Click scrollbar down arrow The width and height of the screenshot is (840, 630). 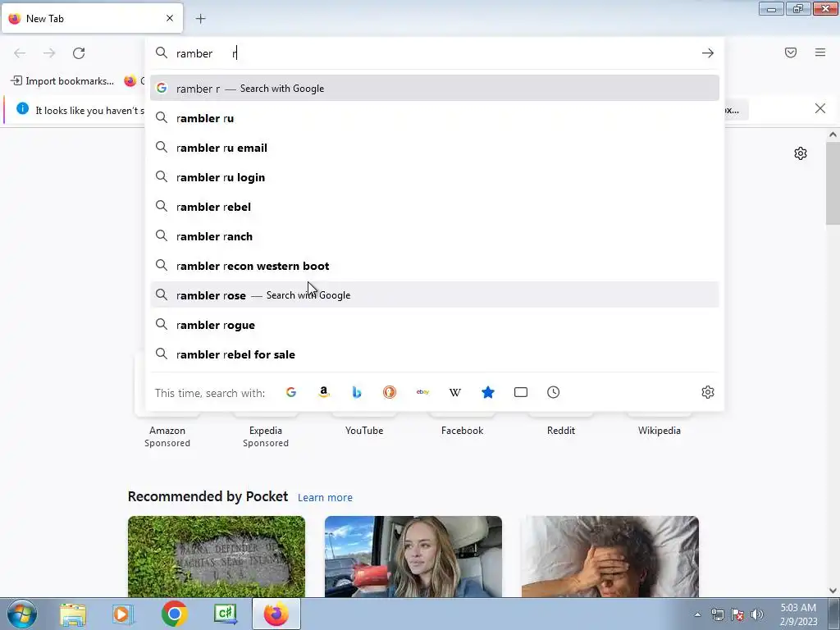click(833, 591)
